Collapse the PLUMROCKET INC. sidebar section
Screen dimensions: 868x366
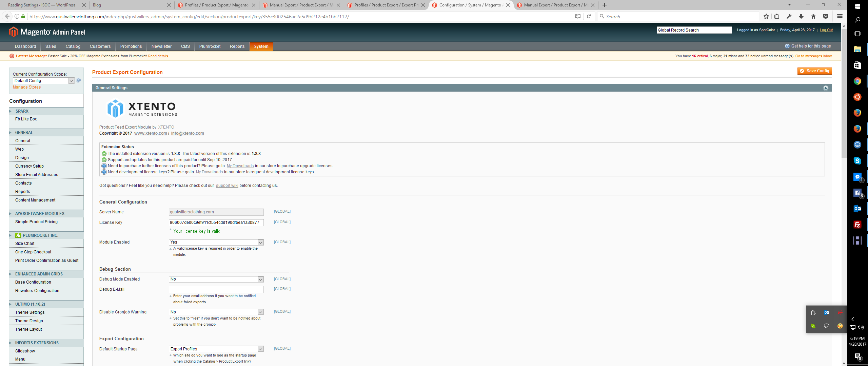click(x=46, y=235)
